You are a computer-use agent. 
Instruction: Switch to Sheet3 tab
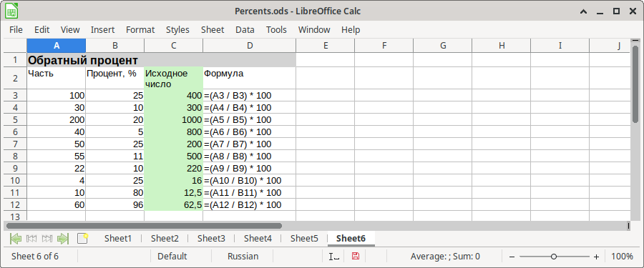coord(211,238)
